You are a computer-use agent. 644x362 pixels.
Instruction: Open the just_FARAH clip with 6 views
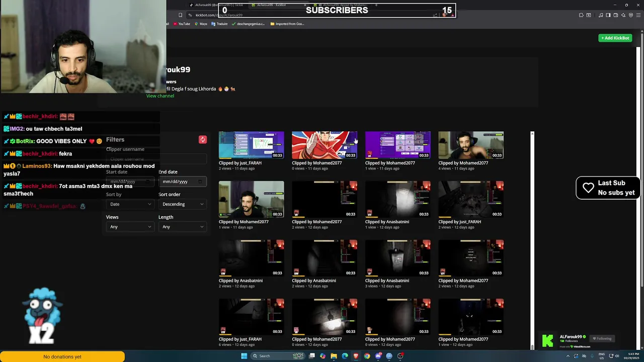coord(251,317)
